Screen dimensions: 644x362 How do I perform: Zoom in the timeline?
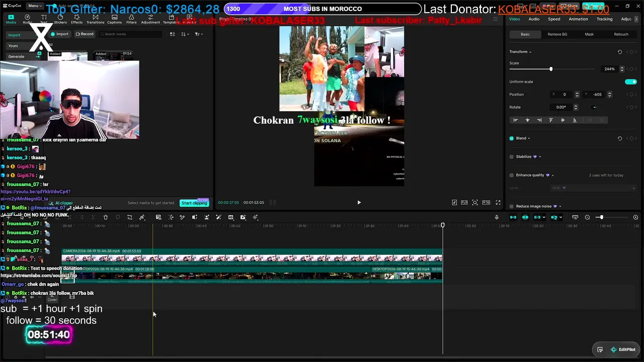tap(635, 217)
